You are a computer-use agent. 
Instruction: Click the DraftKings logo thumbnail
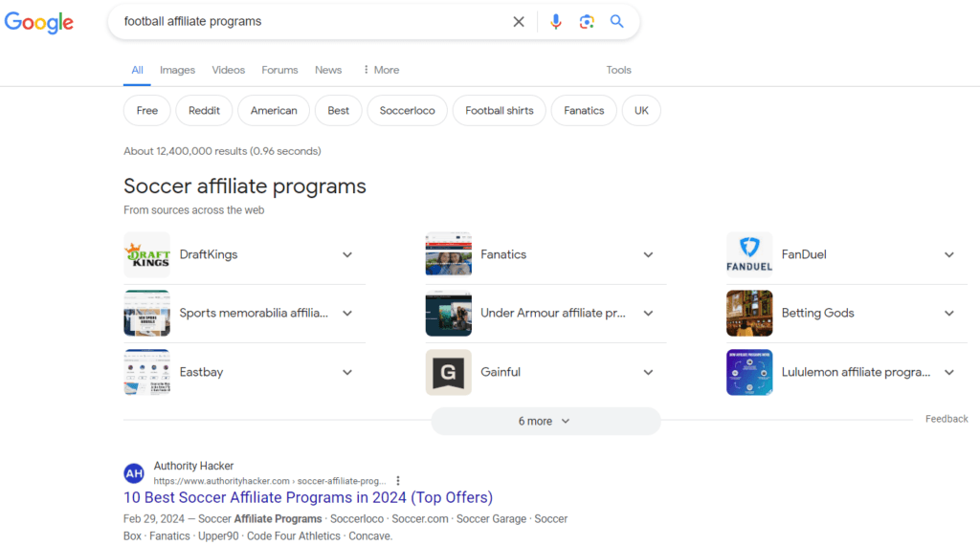point(146,255)
